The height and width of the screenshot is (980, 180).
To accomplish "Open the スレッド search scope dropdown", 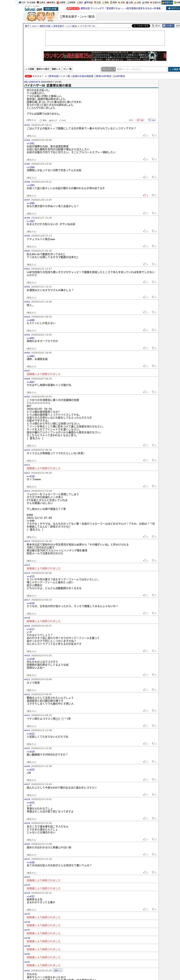I will [x=108, y=69].
